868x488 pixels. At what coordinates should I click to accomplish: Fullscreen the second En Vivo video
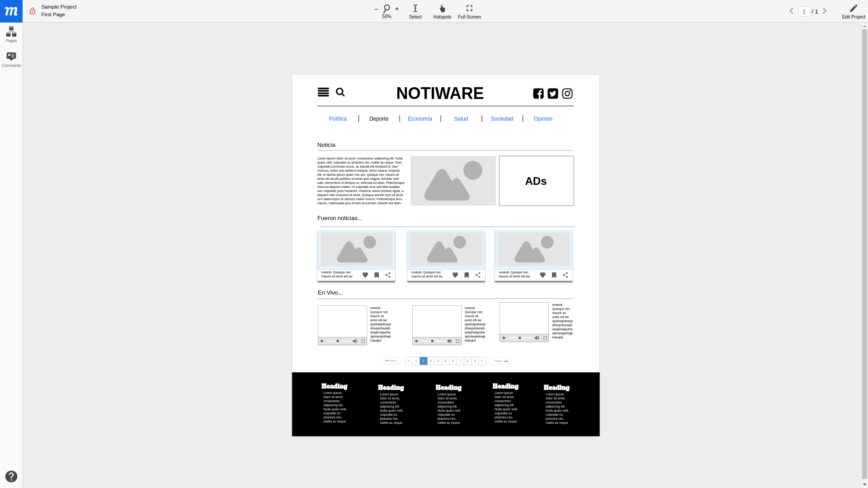pyautogui.click(x=458, y=341)
